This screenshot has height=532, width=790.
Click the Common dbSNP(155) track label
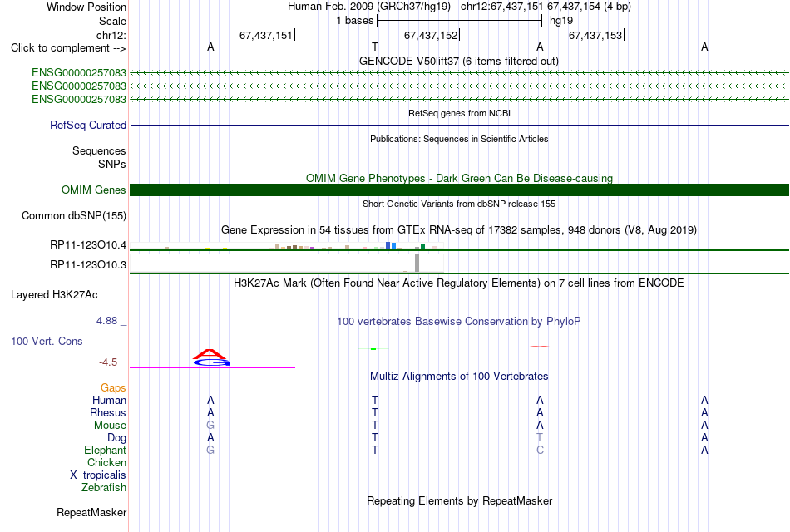click(x=73, y=215)
